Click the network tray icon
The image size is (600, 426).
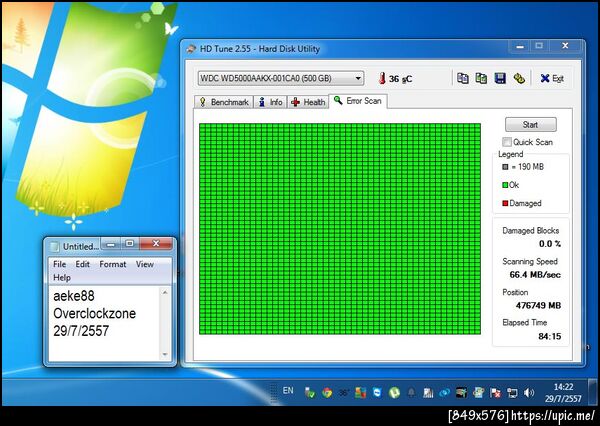click(x=512, y=392)
